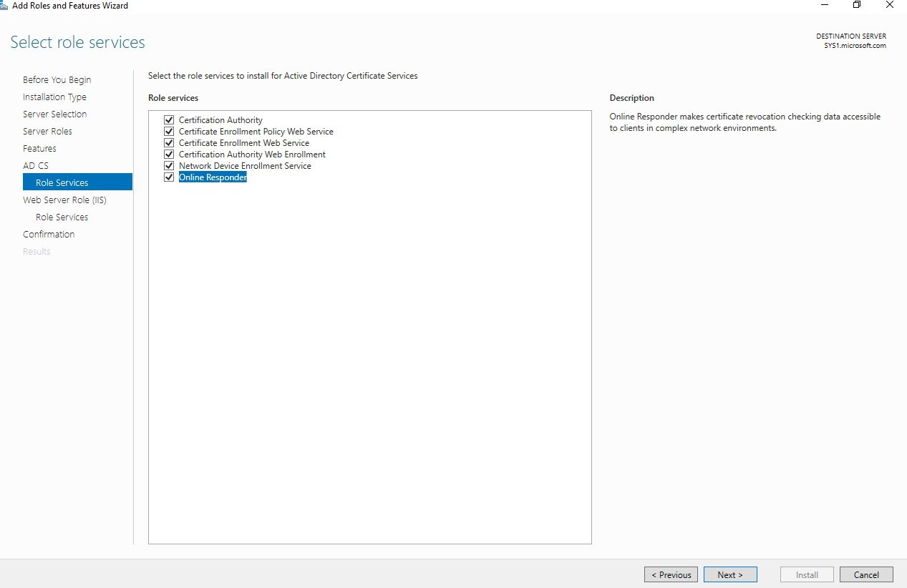Viewport: 907px width, 588px height.
Task: Select the Certification Authority label
Action: 220,120
